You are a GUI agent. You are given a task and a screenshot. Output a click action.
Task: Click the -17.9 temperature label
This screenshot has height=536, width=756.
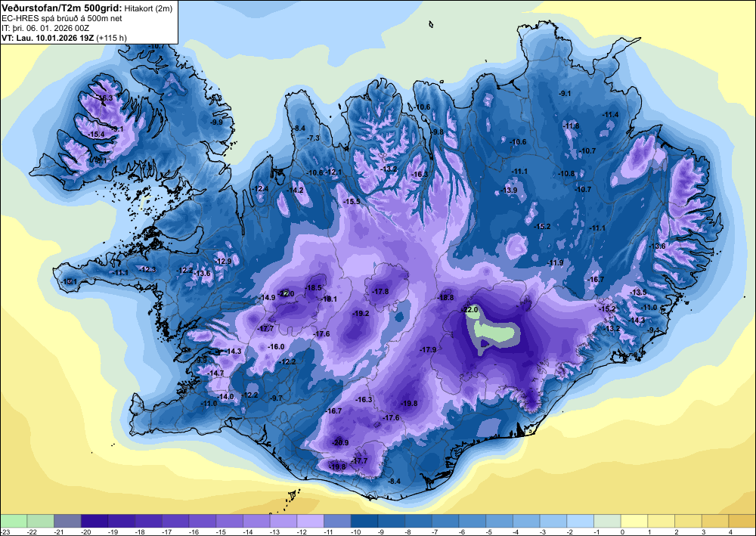(x=428, y=349)
